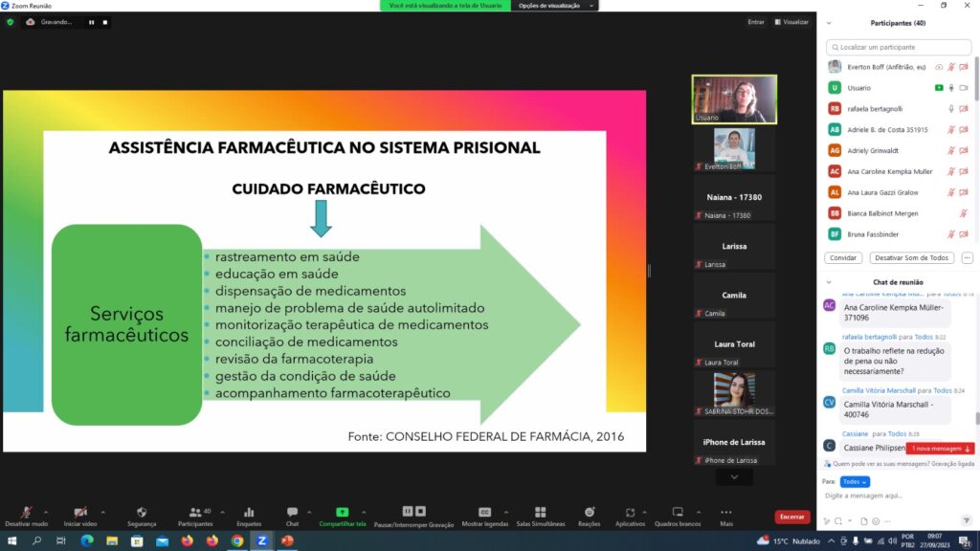Toggle Iniciar vídeo camera button

click(80, 512)
